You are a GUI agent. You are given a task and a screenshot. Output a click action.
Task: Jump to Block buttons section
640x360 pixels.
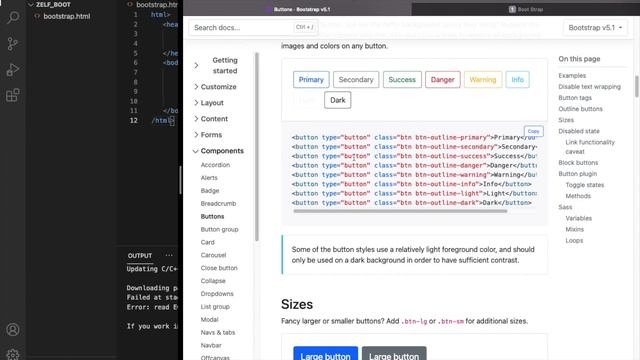578,162
